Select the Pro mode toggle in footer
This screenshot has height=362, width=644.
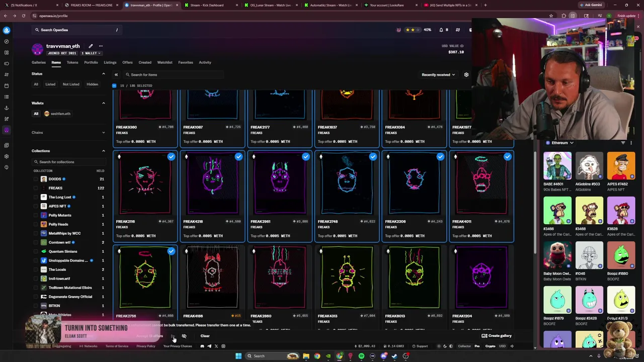pyautogui.click(x=477, y=346)
